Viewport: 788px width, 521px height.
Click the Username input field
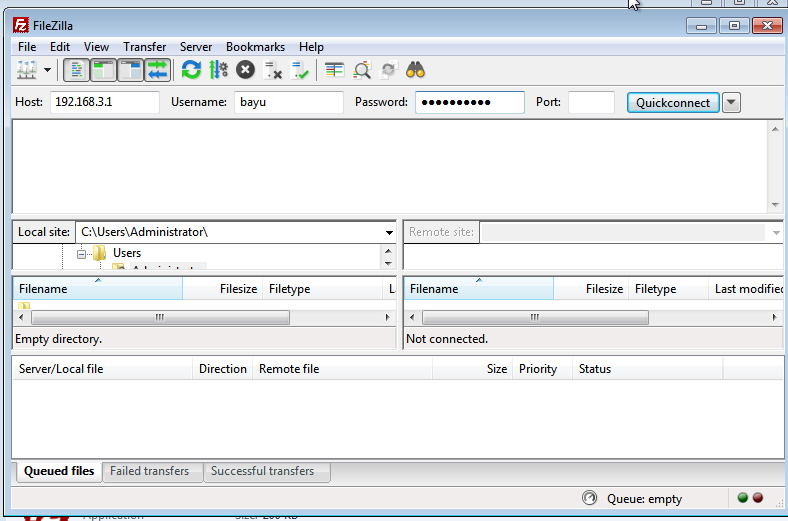(289, 102)
